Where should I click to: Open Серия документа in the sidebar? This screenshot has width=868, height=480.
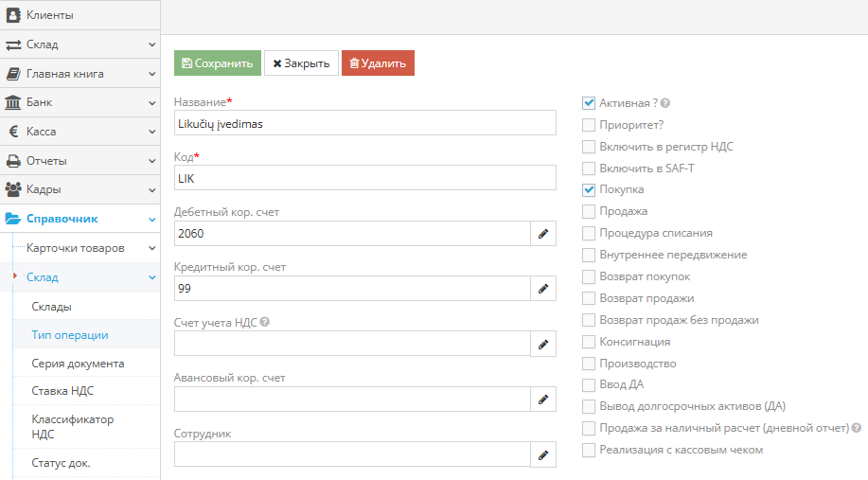(78, 364)
